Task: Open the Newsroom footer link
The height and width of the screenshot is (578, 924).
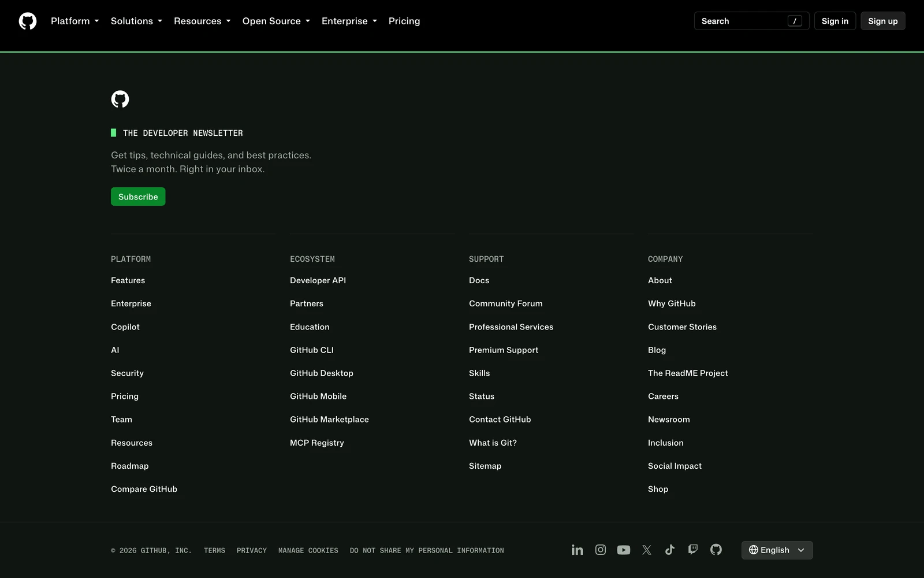Action: coord(669,419)
